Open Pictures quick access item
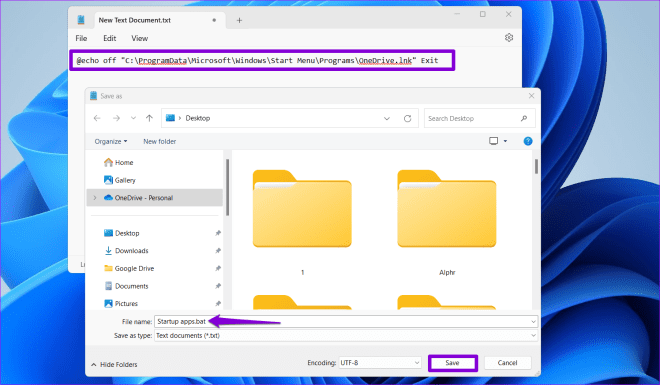Viewport: 660px width, 385px height. coord(121,303)
